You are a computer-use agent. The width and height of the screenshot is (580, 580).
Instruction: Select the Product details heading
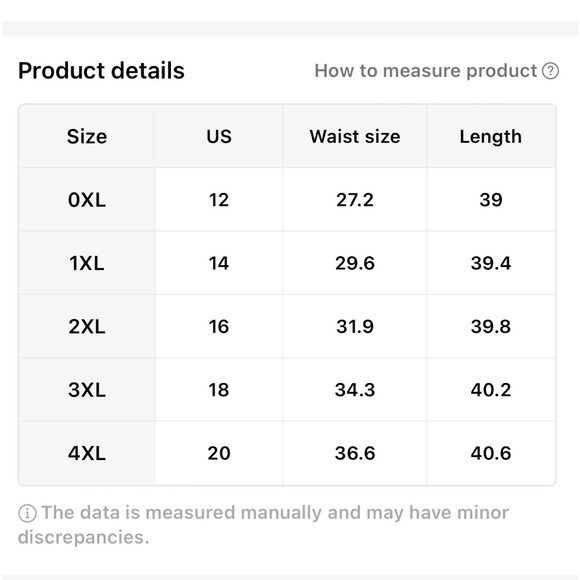(x=101, y=71)
